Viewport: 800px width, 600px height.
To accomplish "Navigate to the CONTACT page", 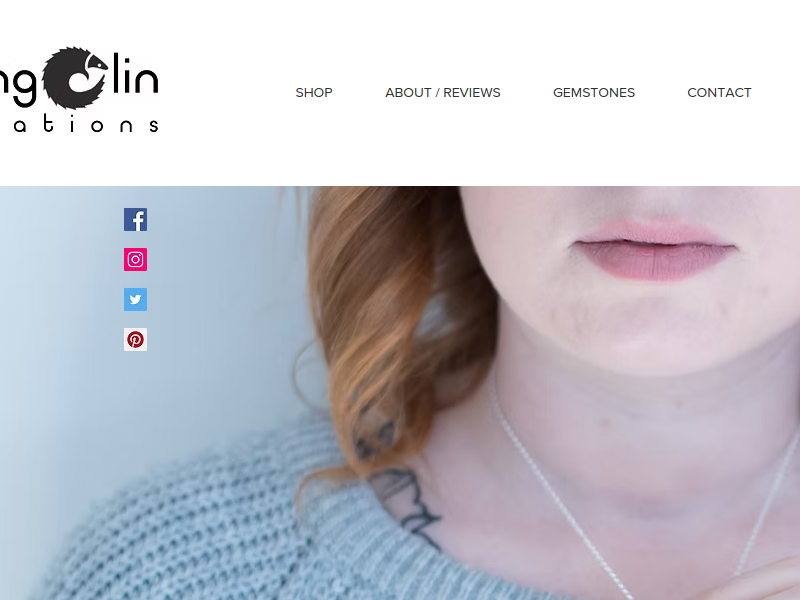I will (x=719, y=92).
